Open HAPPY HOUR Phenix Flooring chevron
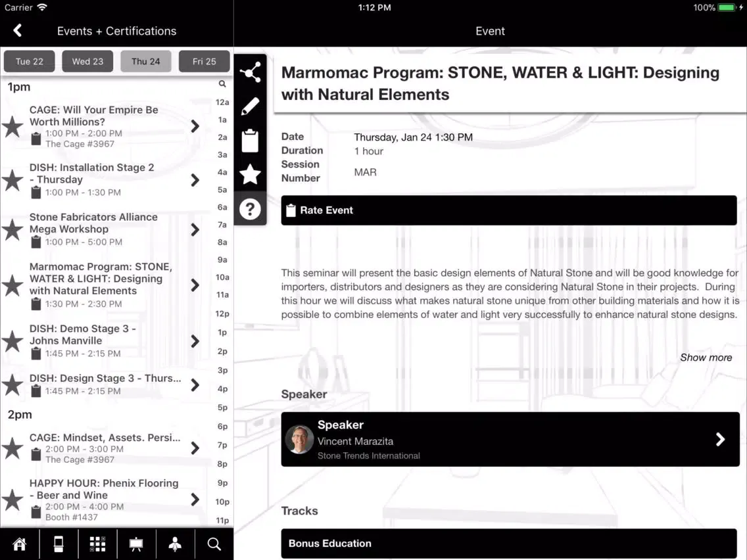 tap(195, 500)
